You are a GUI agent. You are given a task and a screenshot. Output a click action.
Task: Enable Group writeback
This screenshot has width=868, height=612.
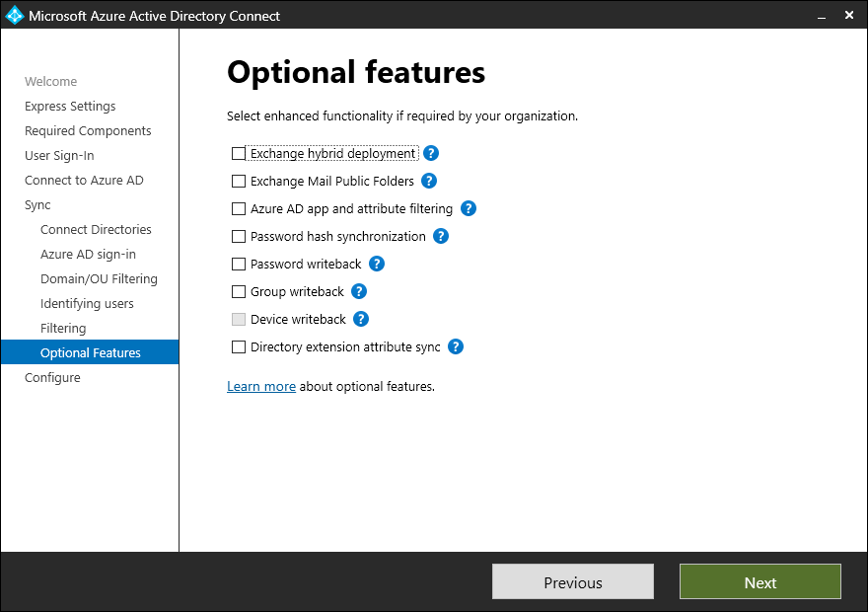coord(238,291)
